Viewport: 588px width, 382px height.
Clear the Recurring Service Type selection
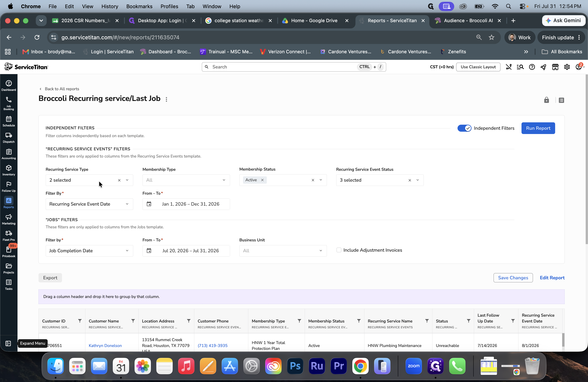tap(119, 180)
